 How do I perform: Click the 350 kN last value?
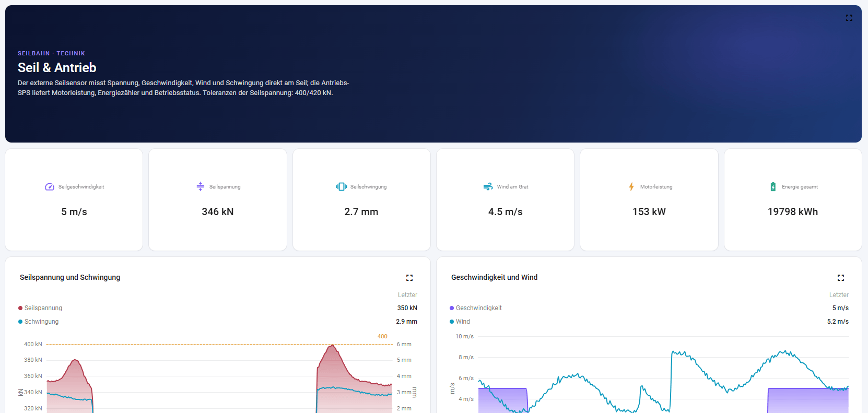(x=407, y=308)
